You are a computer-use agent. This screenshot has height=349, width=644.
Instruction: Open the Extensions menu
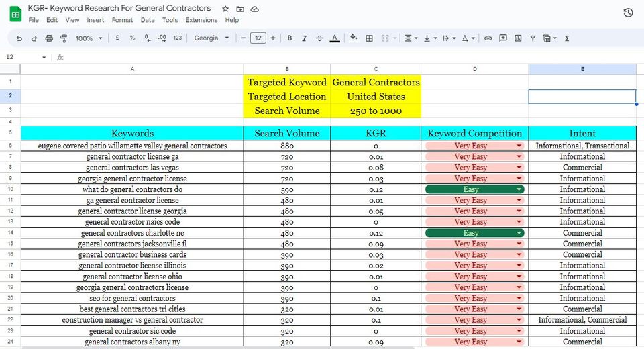[x=201, y=20]
